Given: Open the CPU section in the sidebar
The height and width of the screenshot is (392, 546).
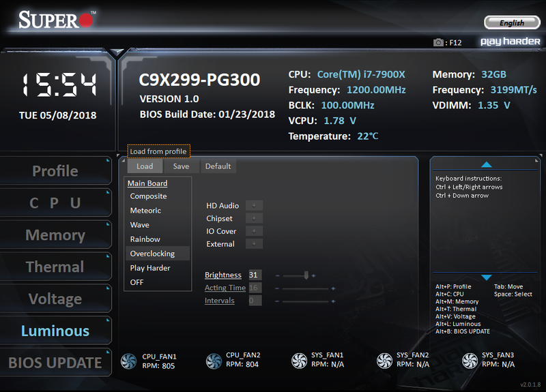Looking at the screenshot, I should coord(55,202).
